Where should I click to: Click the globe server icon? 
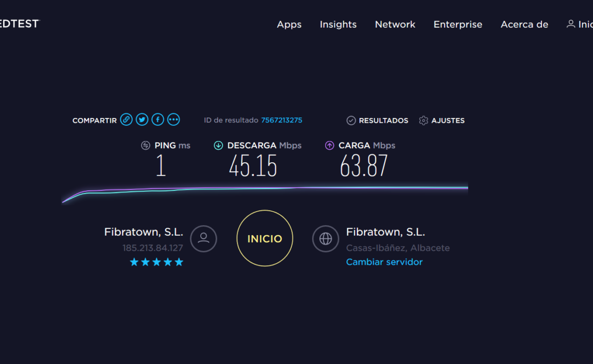click(x=326, y=239)
